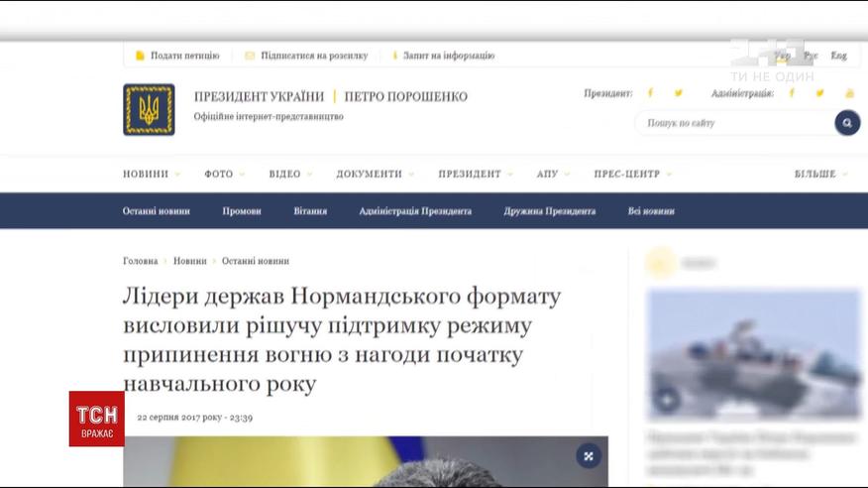Image resolution: width=868 pixels, height=488 pixels.
Task: Open the Administration's Facebook icon
Action: click(x=792, y=93)
